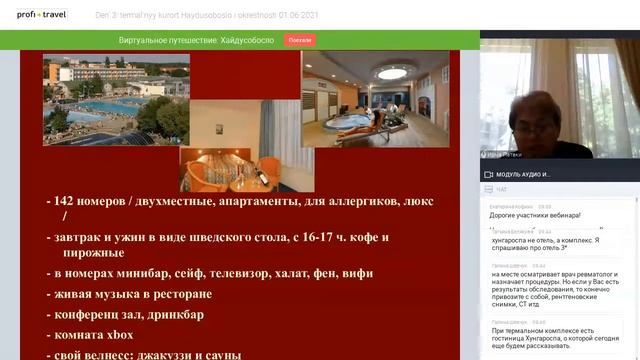The image size is (640, 360).
Task: Click the line 'свой велнесс: джакузи и сауны'
Action: (144, 355)
